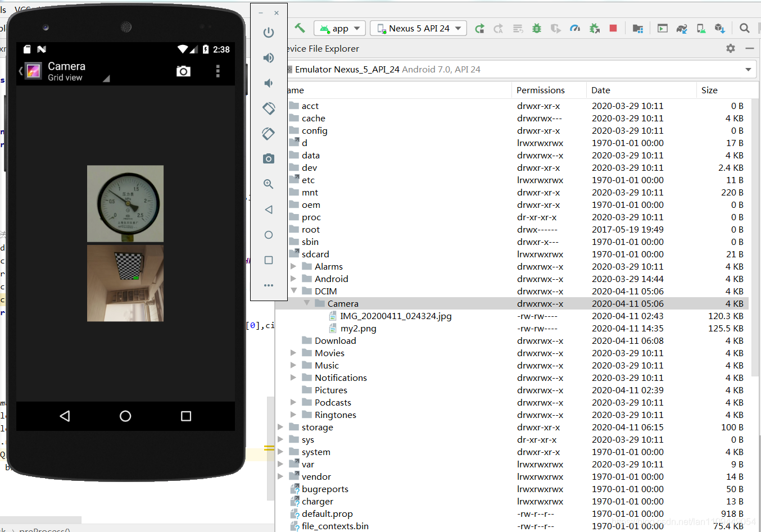Open the Gallery overflow menu
The image size is (761, 532).
(x=218, y=71)
